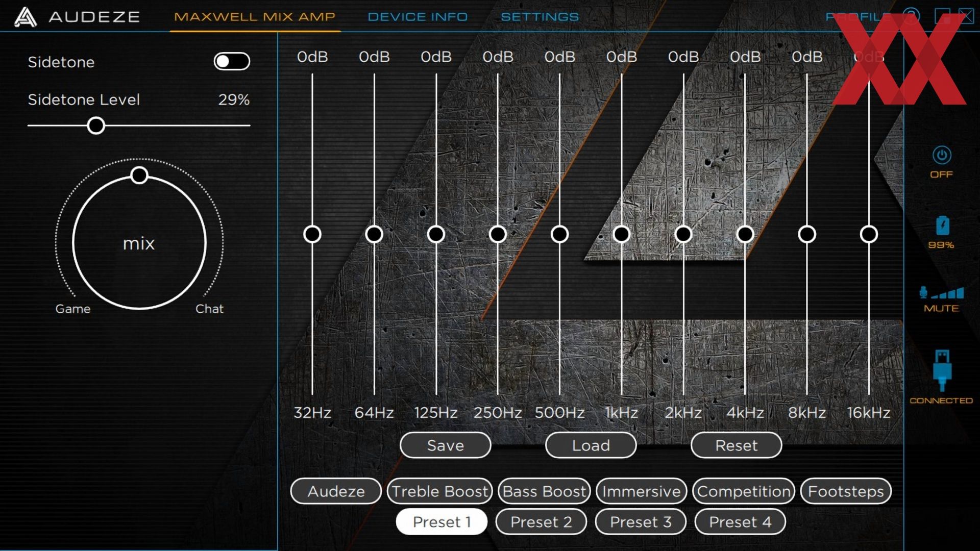980x551 pixels.
Task: Click the Chat label of mix dial
Action: point(209,309)
